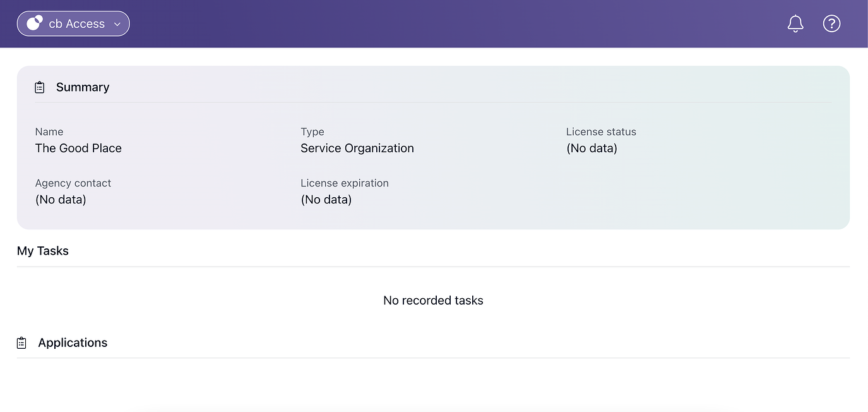Click the Type field label
Screen dimensions: 868x412
pos(312,131)
